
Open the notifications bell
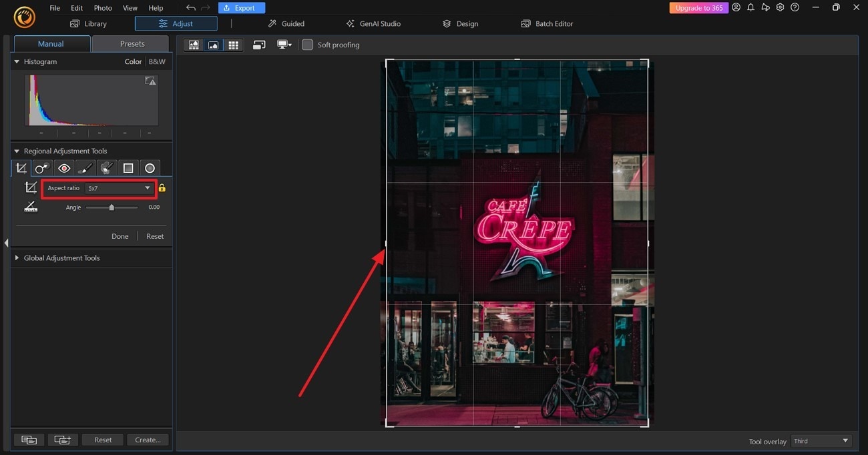[x=750, y=7]
